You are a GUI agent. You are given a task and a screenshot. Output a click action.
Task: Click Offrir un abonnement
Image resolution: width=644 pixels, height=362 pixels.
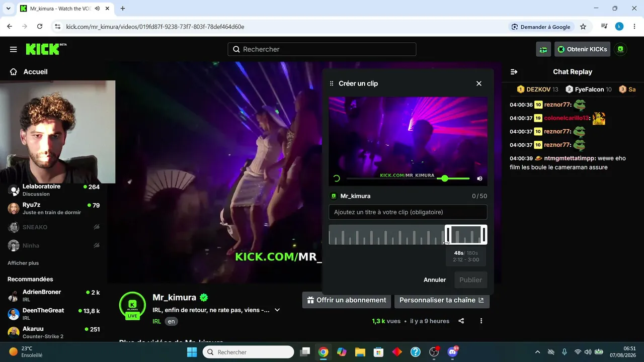tap(347, 300)
